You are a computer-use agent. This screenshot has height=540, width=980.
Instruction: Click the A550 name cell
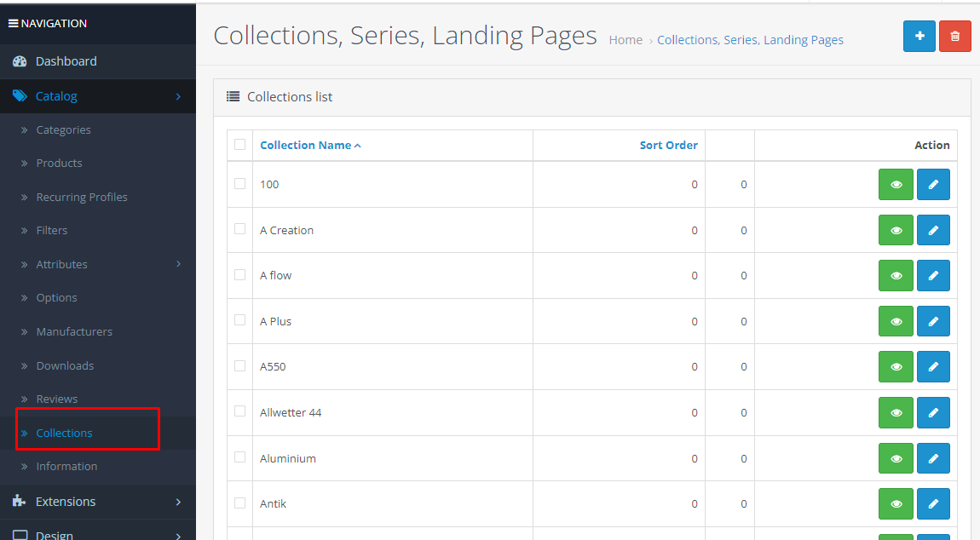pyautogui.click(x=393, y=367)
